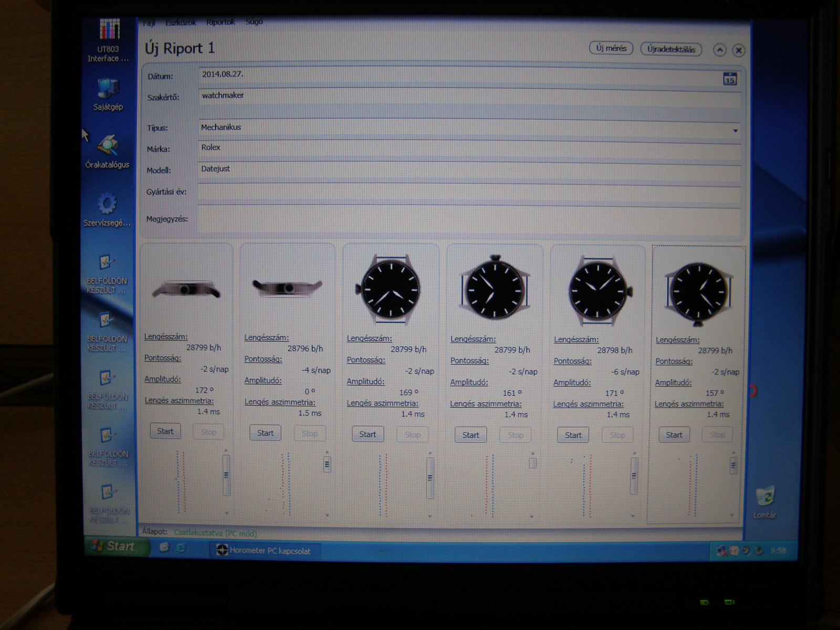Click the Pontosság label in the -6 s/nap panel

click(x=572, y=361)
